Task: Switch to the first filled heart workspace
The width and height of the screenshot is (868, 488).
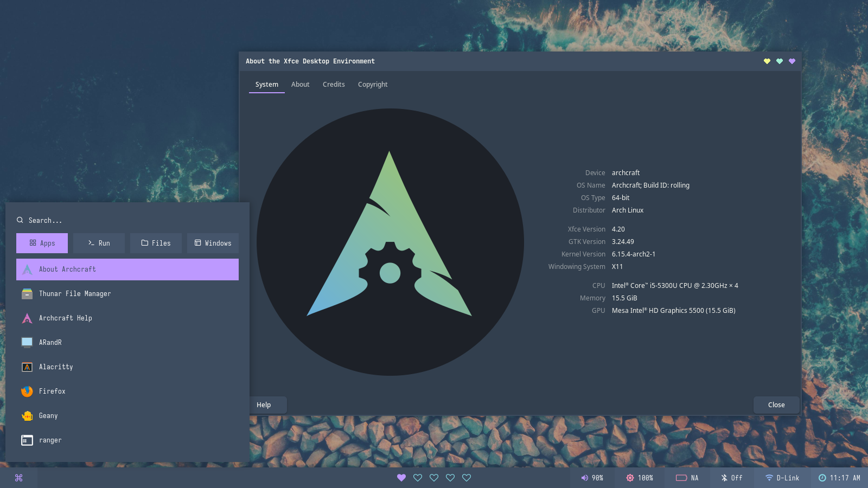Action: click(401, 478)
